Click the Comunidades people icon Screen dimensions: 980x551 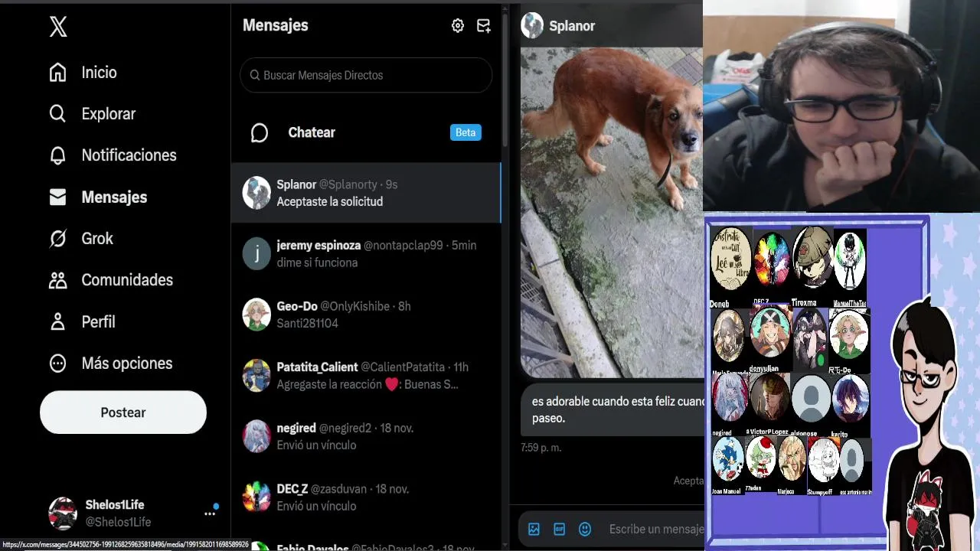click(57, 280)
